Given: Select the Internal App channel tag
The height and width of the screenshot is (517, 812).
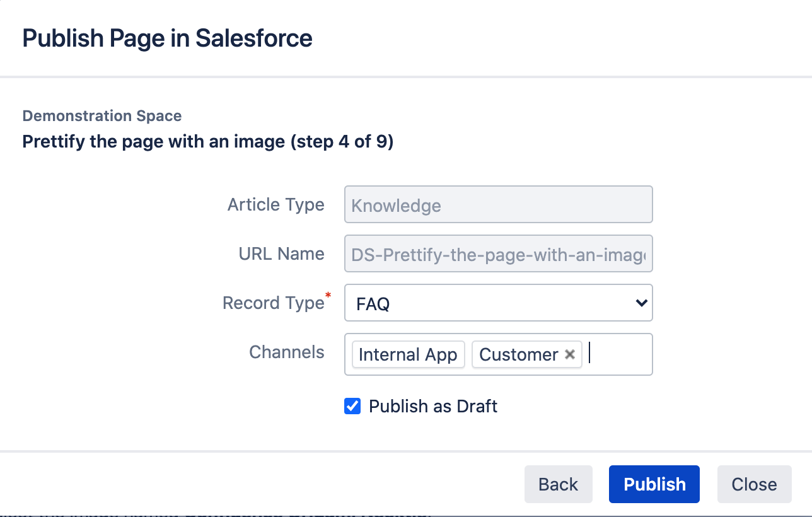Looking at the screenshot, I should (x=408, y=355).
